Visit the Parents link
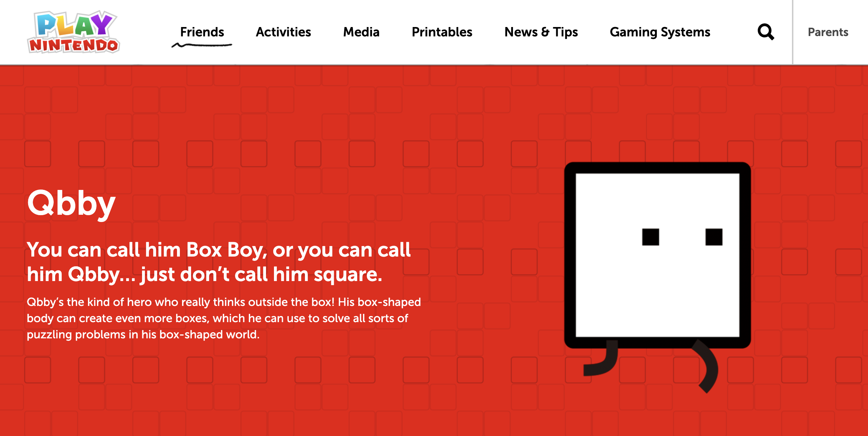This screenshot has width=868, height=436. pyautogui.click(x=828, y=32)
